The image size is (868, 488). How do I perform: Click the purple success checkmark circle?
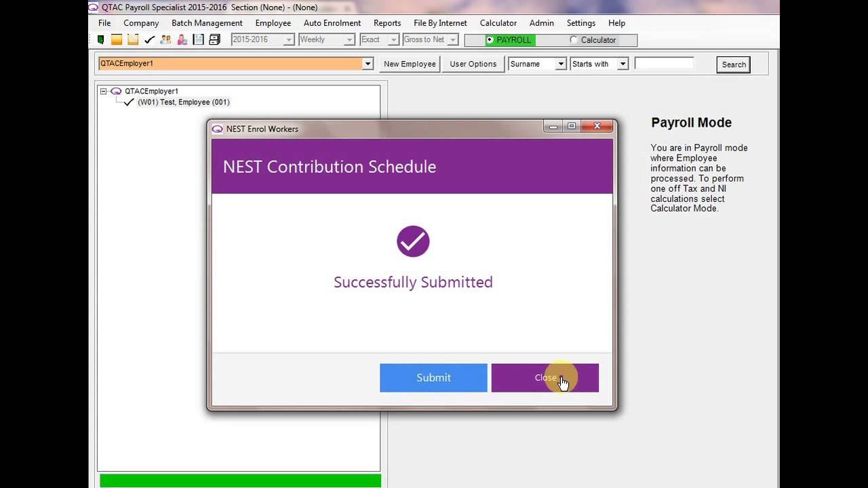pos(413,241)
